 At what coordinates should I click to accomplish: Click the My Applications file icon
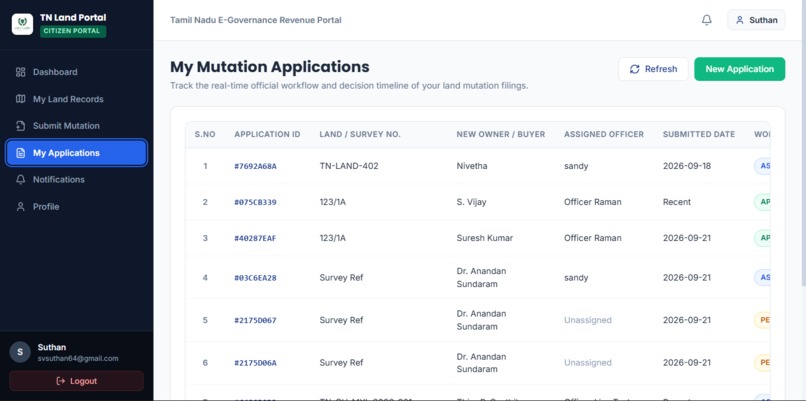pyautogui.click(x=21, y=153)
